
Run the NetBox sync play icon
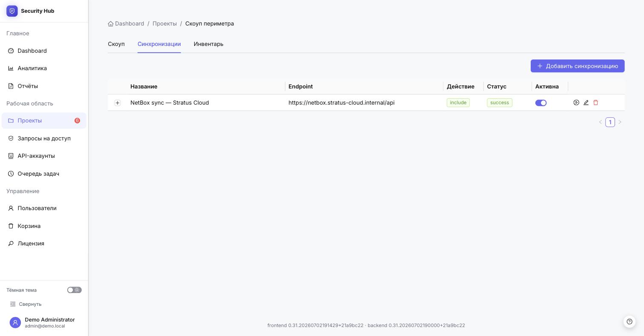[576, 103]
